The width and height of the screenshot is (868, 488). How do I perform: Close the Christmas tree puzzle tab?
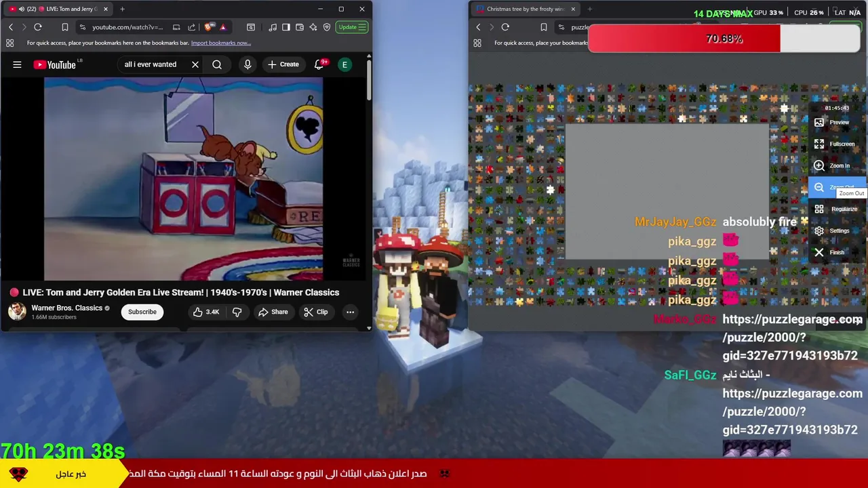573,9
